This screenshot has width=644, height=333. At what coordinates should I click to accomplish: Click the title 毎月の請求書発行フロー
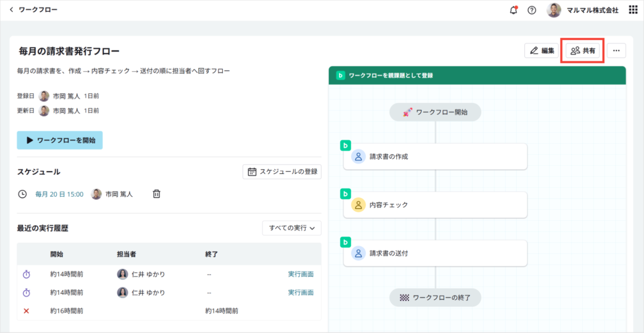point(69,51)
